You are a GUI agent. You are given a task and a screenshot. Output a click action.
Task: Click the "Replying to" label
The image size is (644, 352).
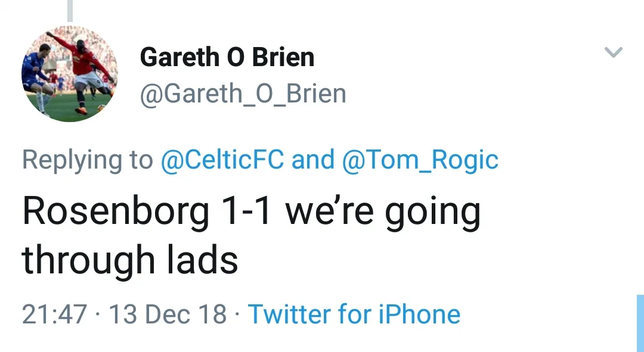click(x=87, y=160)
